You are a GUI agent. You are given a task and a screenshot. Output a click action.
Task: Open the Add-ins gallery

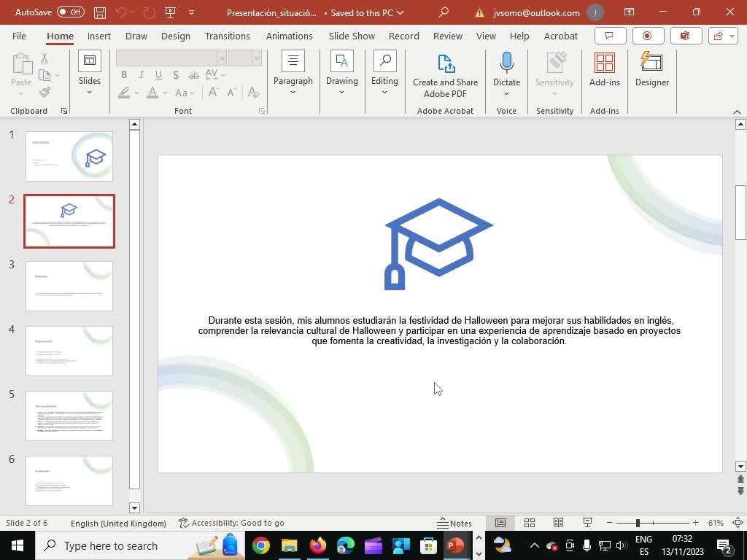coord(604,70)
